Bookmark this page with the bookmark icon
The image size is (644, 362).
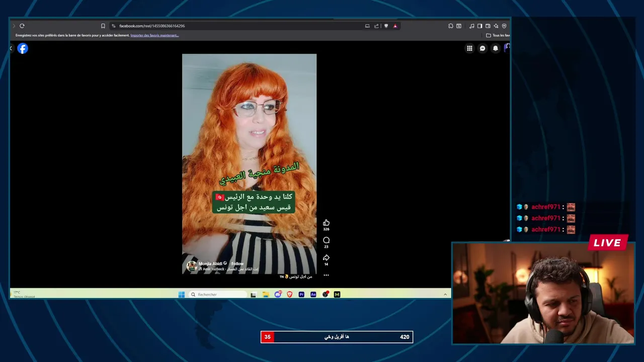coord(103,26)
